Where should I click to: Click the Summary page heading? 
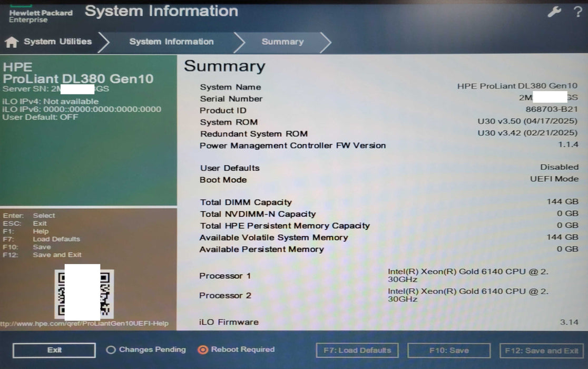[x=224, y=66]
